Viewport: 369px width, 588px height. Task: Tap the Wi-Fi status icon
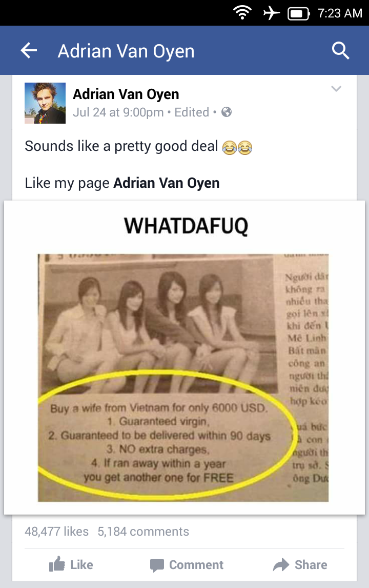pyautogui.click(x=242, y=13)
